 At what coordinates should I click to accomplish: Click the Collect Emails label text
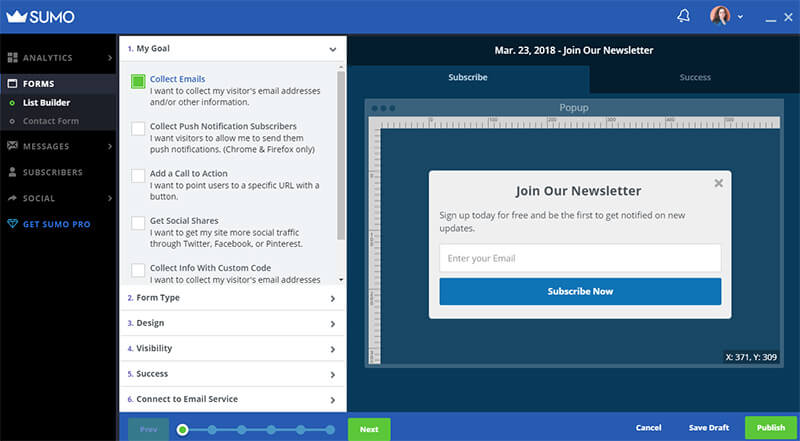(178, 79)
